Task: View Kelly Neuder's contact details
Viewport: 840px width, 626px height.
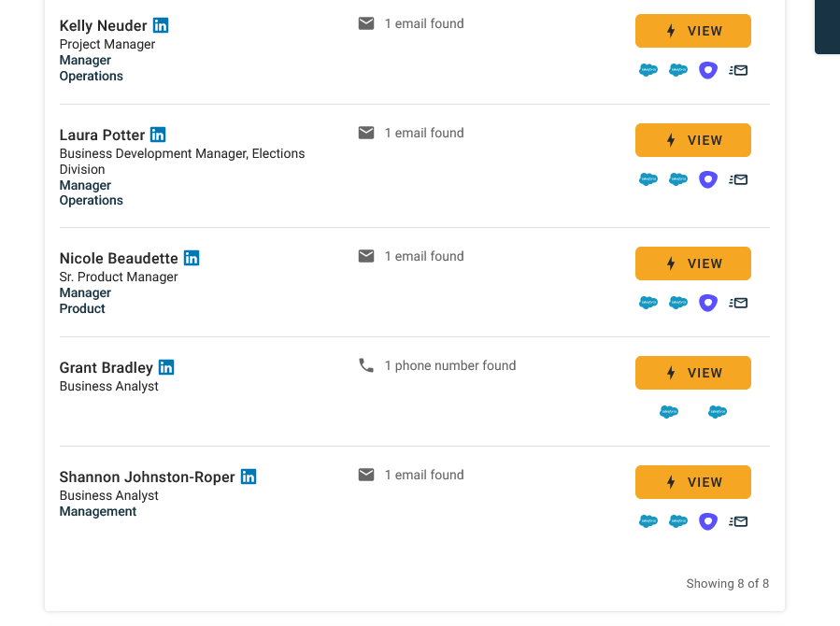Action: [x=693, y=31]
